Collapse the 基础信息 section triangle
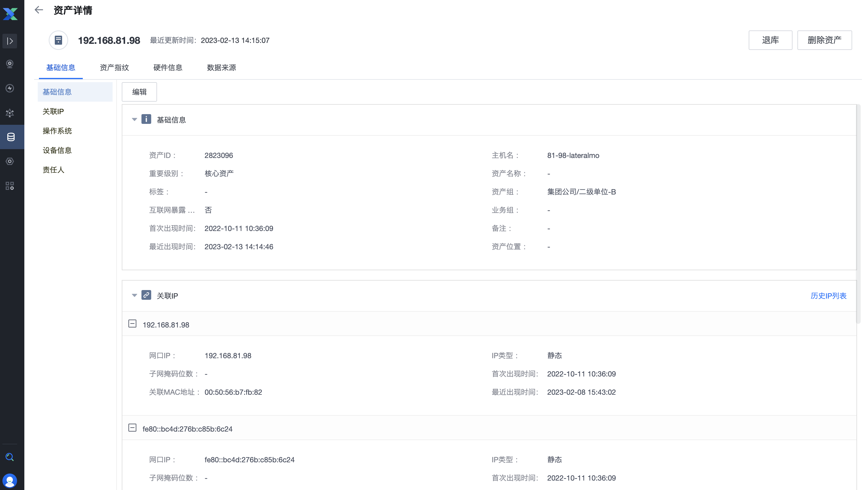The image size is (868, 490). tap(135, 119)
